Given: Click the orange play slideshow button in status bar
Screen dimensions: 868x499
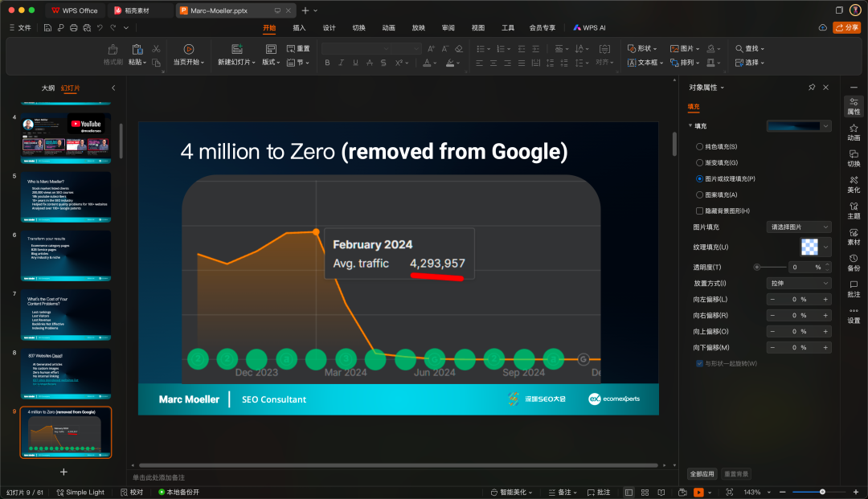Looking at the screenshot, I should point(698,493).
